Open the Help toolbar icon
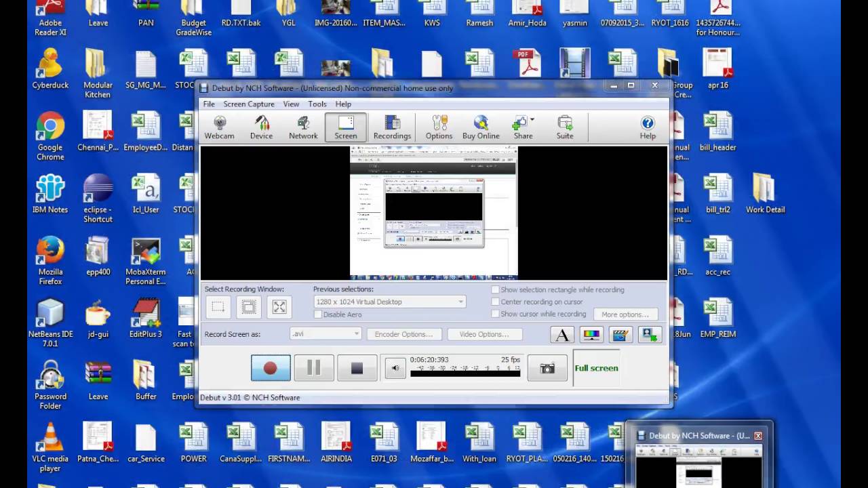 click(648, 127)
